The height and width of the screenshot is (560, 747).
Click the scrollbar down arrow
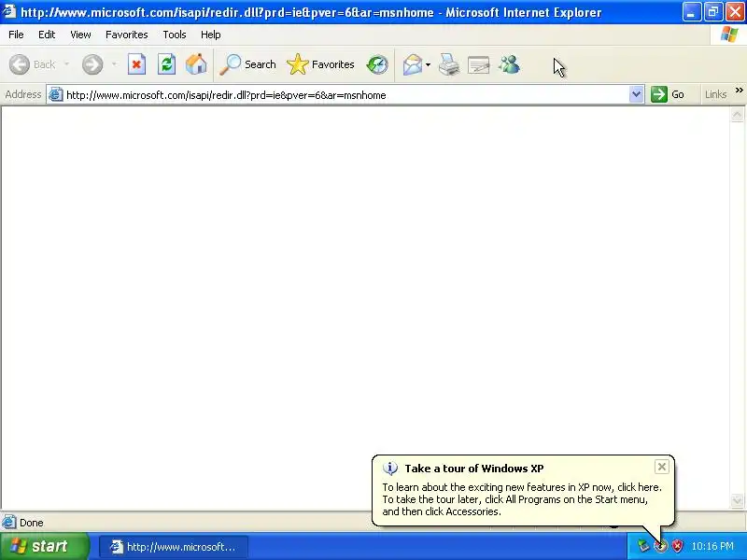click(737, 500)
